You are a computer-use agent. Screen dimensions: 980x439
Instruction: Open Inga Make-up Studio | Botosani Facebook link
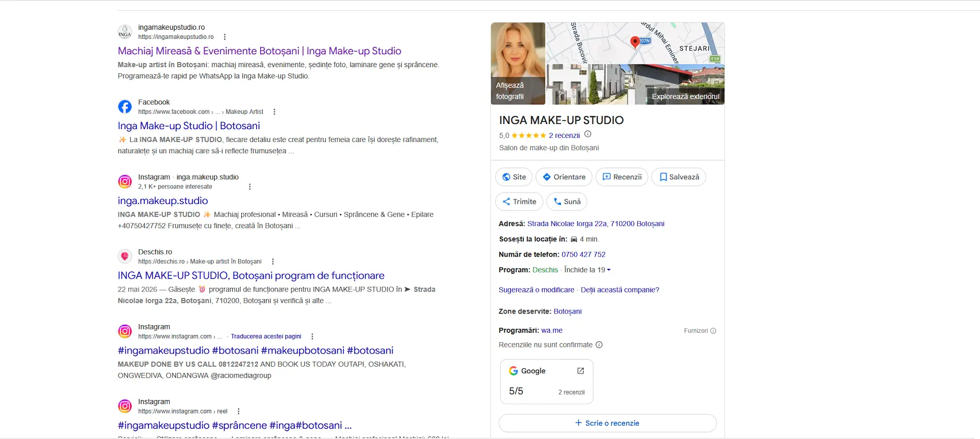(x=189, y=126)
